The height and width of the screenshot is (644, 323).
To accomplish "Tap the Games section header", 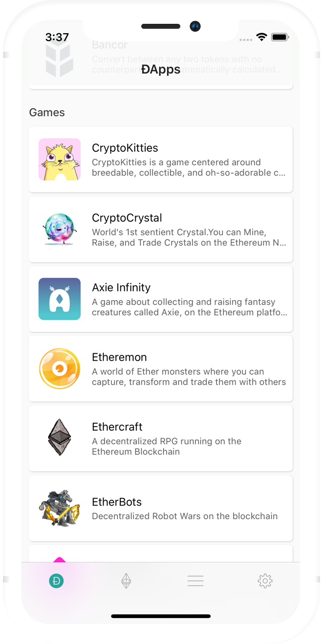I will point(47,112).
